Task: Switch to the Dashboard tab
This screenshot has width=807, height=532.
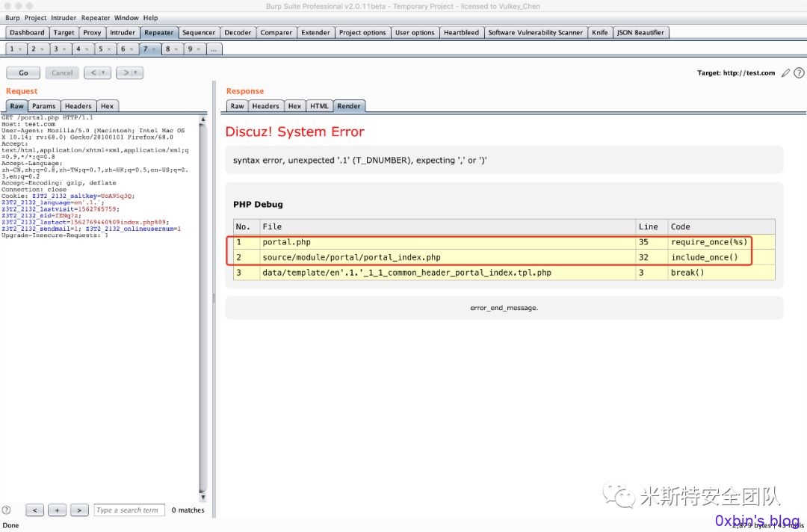Action: [28, 32]
